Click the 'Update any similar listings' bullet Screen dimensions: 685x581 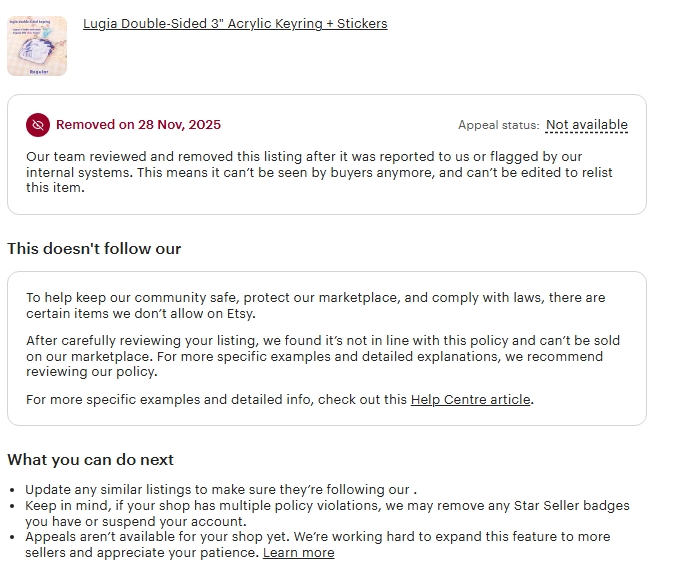click(x=220, y=489)
